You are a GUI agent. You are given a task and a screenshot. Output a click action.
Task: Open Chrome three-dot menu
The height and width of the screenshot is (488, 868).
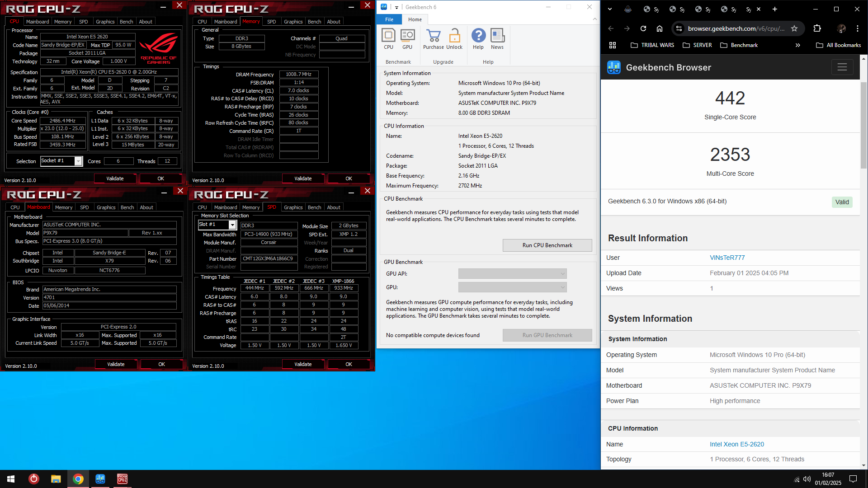coord(858,28)
